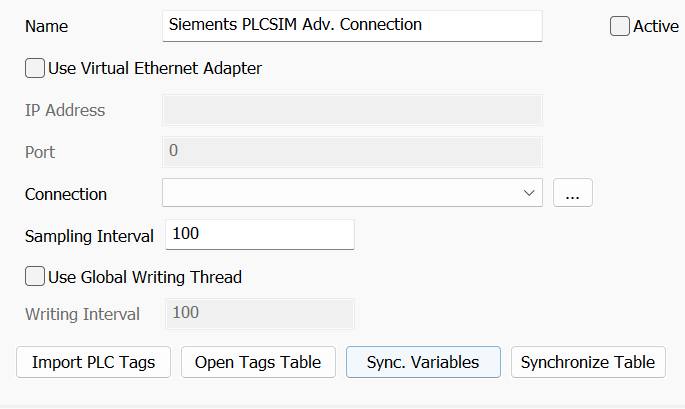Open the Tags Table
The height and width of the screenshot is (409, 685).
click(x=258, y=362)
